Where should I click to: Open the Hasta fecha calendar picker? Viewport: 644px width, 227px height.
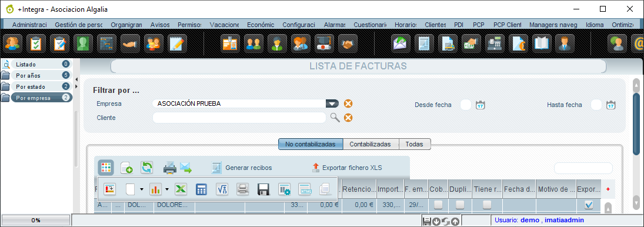(611, 105)
